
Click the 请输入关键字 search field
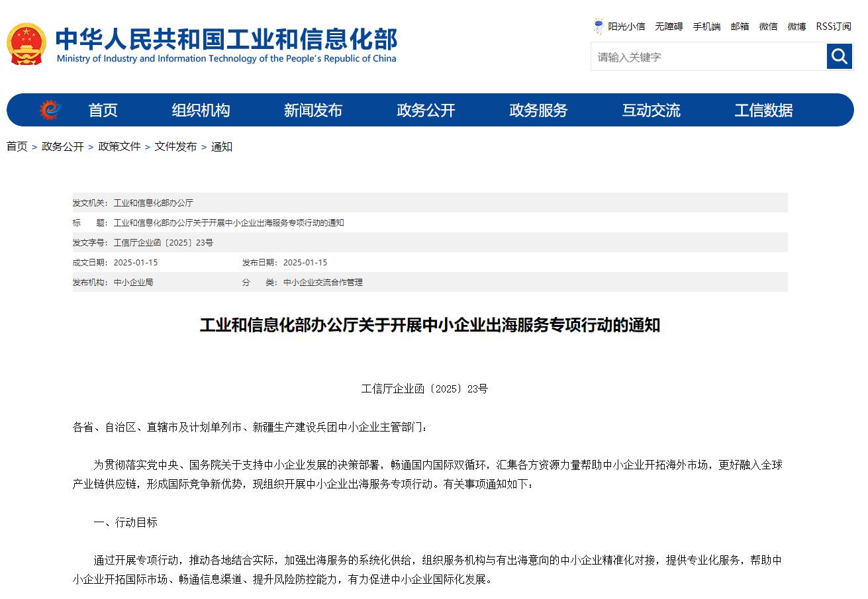(x=708, y=57)
